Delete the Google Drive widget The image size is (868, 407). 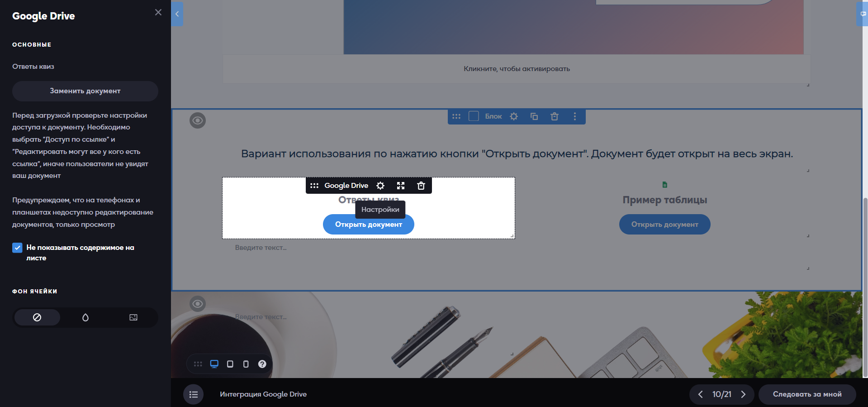(x=421, y=186)
